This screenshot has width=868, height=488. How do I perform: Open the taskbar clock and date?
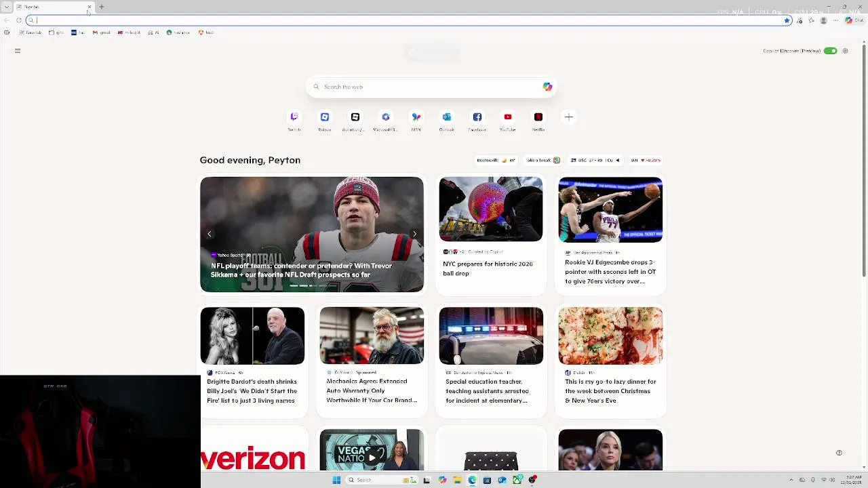click(852, 480)
